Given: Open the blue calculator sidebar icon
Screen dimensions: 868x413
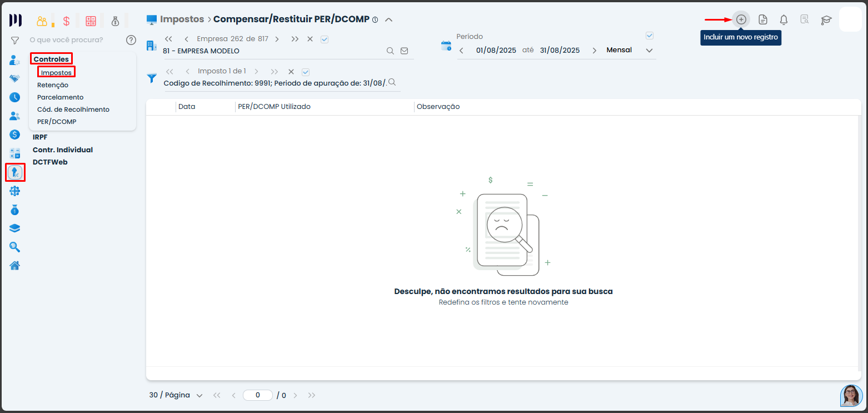Looking at the screenshot, I should (15, 153).
